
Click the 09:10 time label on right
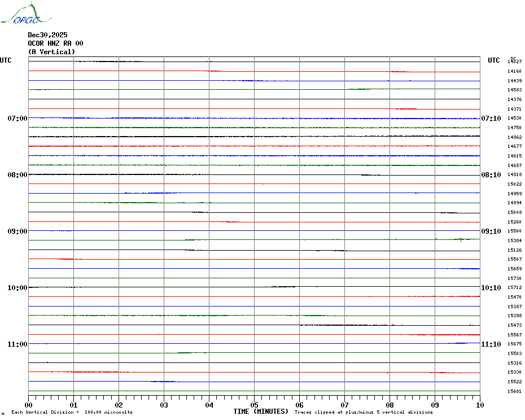(x=491, y=231)
